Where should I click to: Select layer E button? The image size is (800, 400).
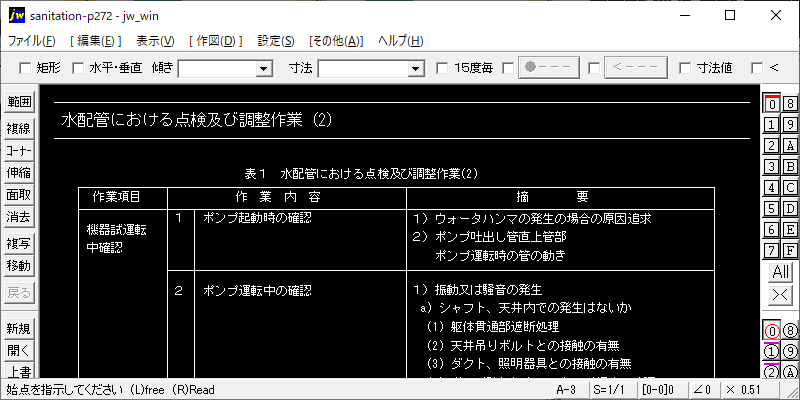790,230
